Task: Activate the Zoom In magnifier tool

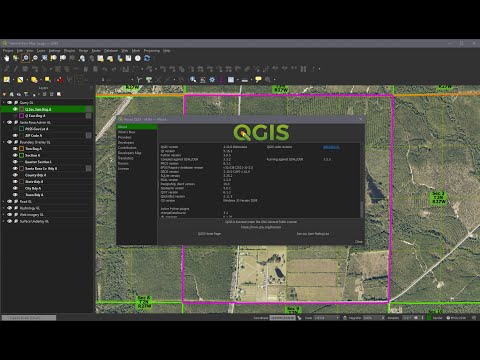Action: [x=25, y=58]
